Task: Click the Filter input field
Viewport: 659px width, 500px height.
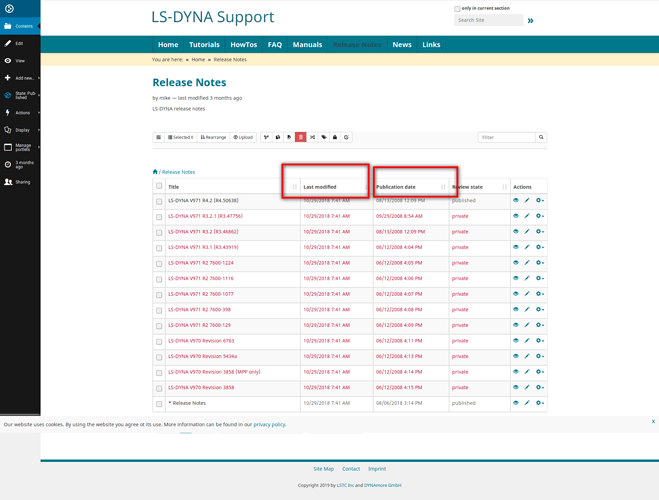Action: pyautogui.click(x=506, y=137)
